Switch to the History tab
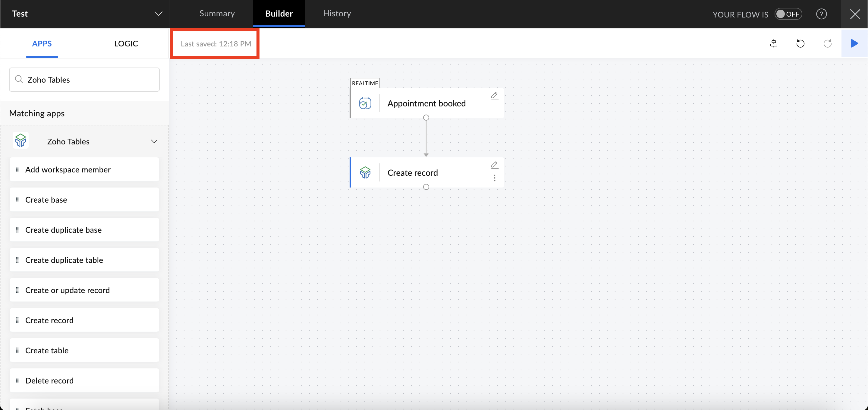868x410 pixels. [337, 14]
